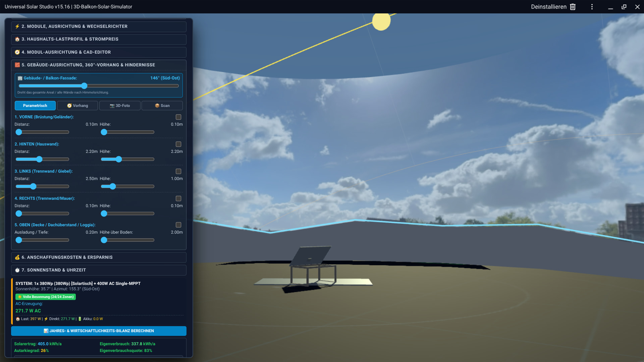Screen dimensions: 644x362
Task: Tick the OBEN (Decke / Dachüberstand) checkbox
Action: pyautogui.click(x=178, y=225)
